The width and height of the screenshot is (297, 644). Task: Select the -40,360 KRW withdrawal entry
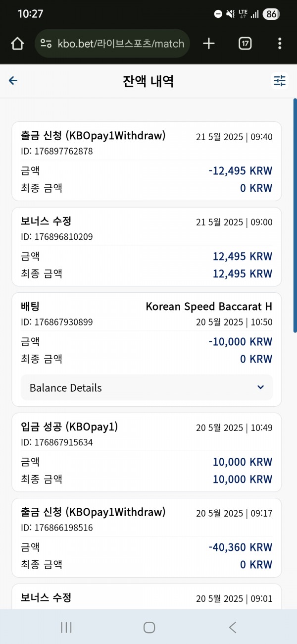click(147, 537)
